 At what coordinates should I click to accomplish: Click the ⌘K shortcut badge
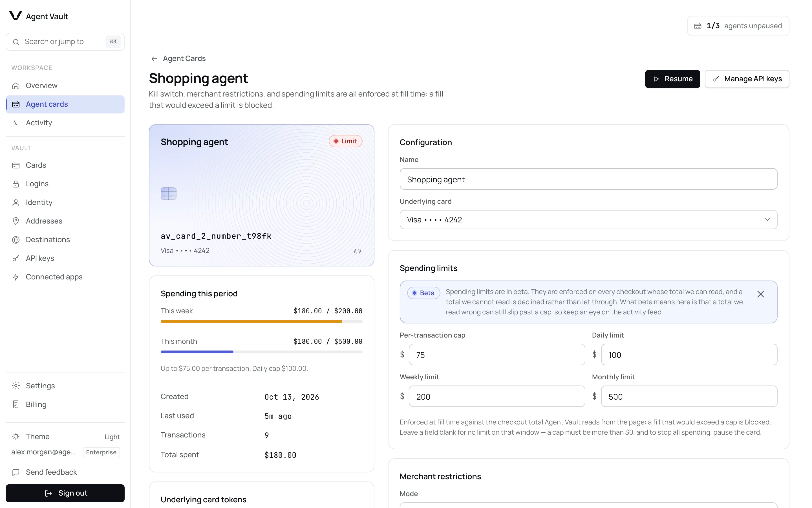pos(113,42)
